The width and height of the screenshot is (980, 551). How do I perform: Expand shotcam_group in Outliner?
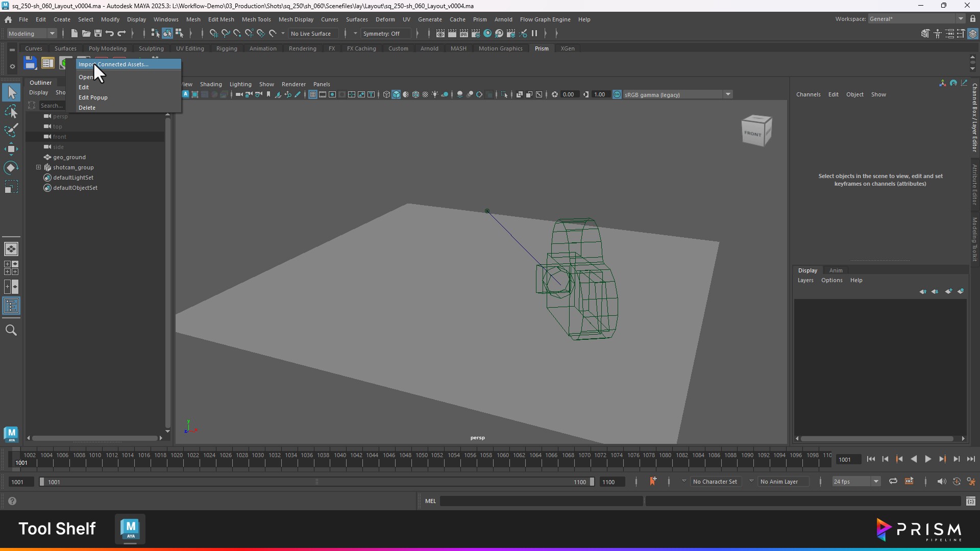38,167
